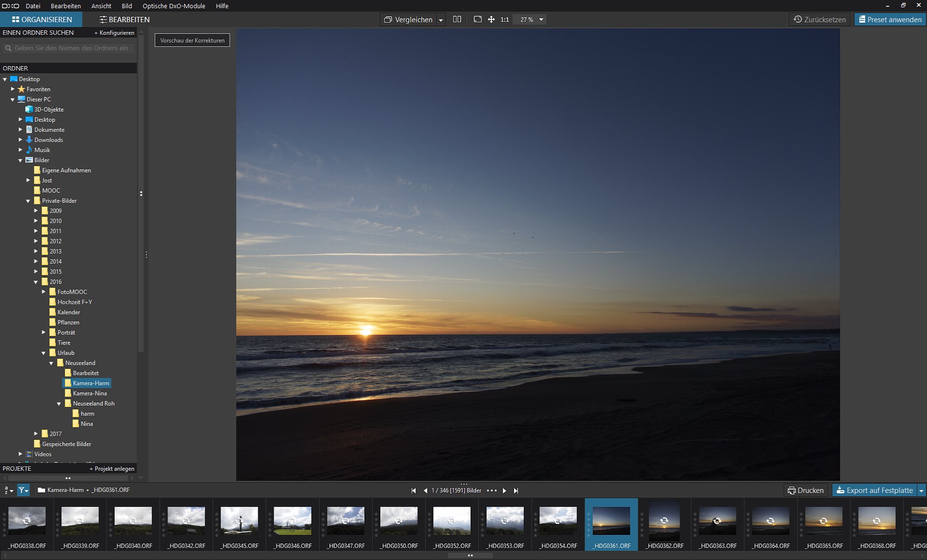This screenshot has height=560, width=927.
Task: Open the image sort order icon
Action: pyautogui.click(x=8, y=490)
